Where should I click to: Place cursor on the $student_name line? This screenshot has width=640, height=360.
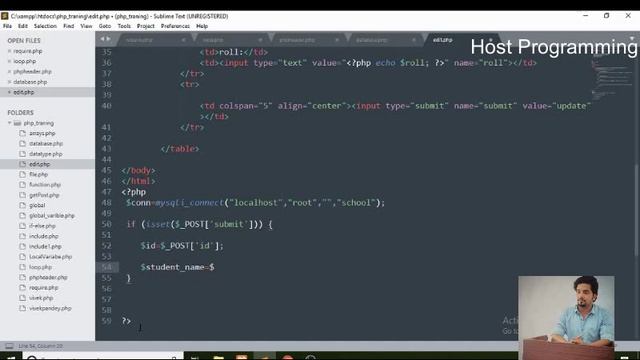click(x=178, y=267)
